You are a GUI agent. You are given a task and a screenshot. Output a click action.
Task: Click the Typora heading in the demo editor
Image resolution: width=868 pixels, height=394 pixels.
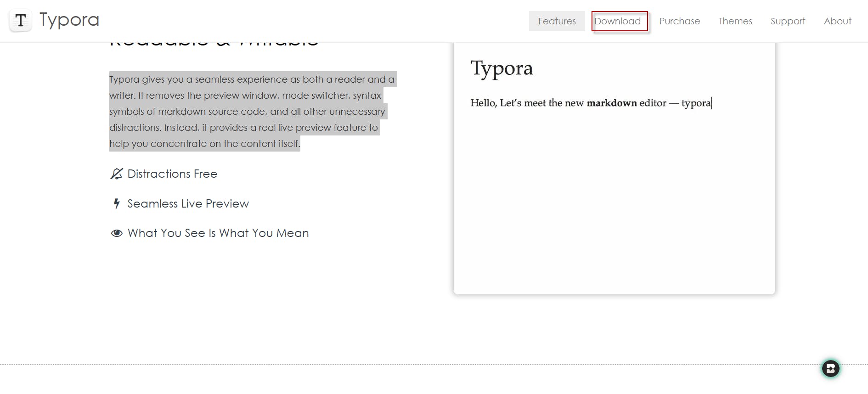coord(502,68)
